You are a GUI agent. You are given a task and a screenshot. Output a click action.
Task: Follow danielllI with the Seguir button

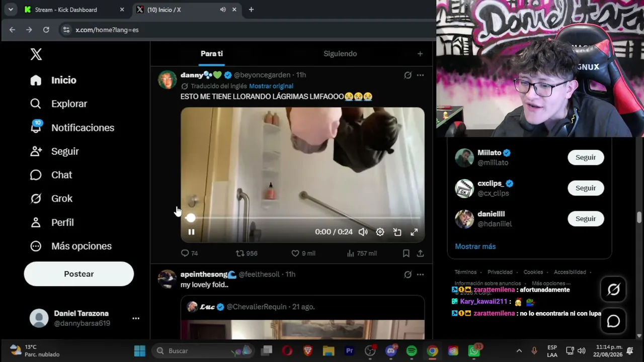point(586,219)
